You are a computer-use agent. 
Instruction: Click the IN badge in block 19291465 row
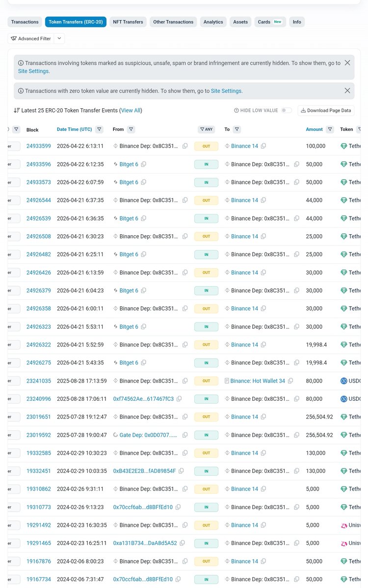click(x=207, y=543)
